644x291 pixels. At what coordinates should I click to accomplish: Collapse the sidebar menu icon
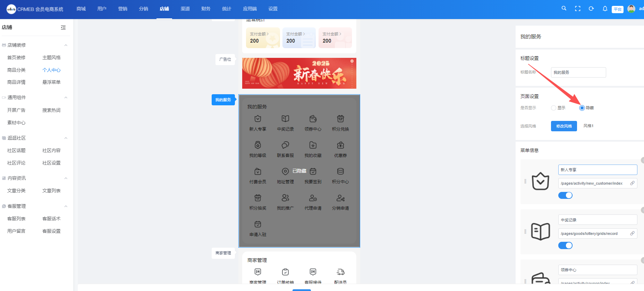(x=63, y=27)
